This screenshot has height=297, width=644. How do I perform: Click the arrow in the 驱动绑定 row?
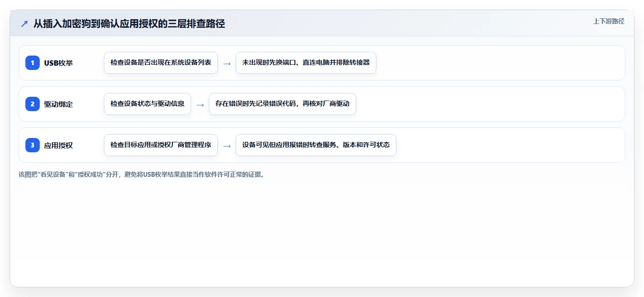pyautogui.click(x=200, y=104)
